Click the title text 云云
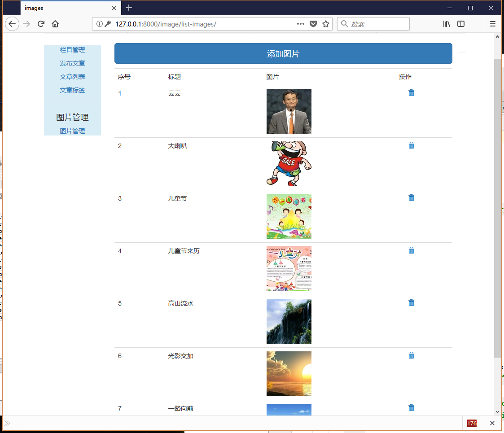Screen dimensions: 504x433 tap(175, 93)
